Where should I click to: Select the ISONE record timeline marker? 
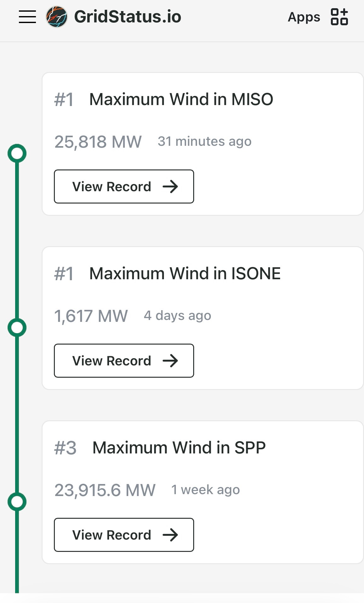17,328
